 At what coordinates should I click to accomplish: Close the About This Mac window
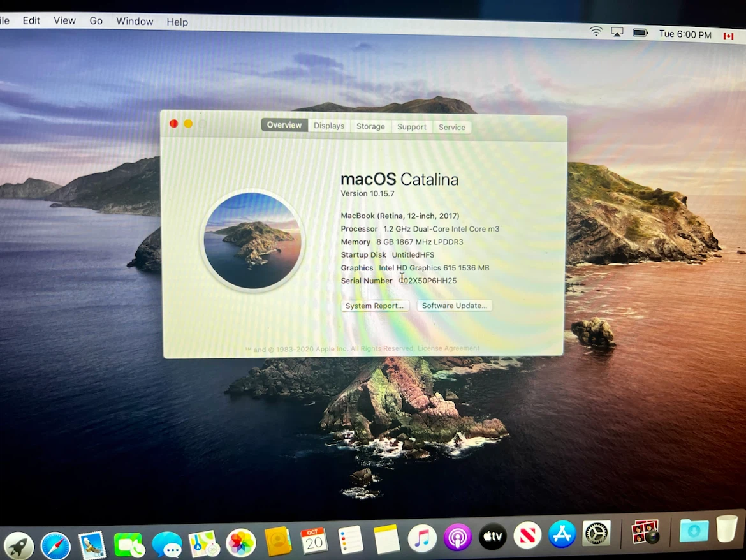[173, 124]
